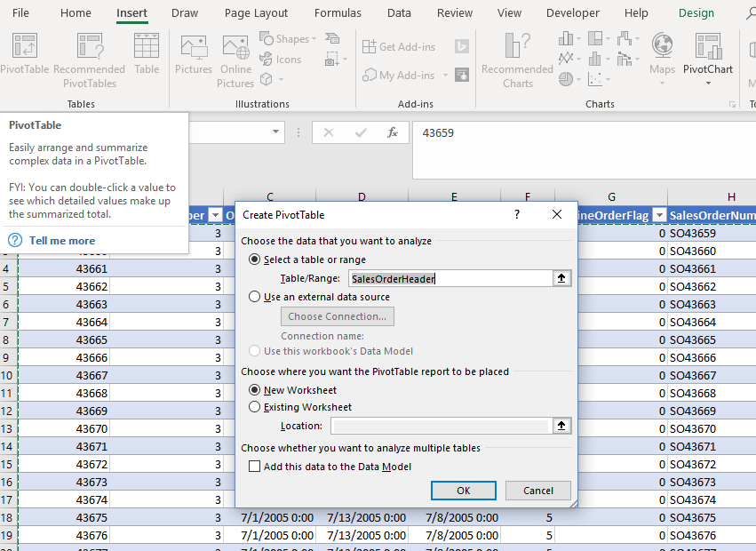
Task: Click the Tell me more help icon
Action: click(x=15, y=240)
